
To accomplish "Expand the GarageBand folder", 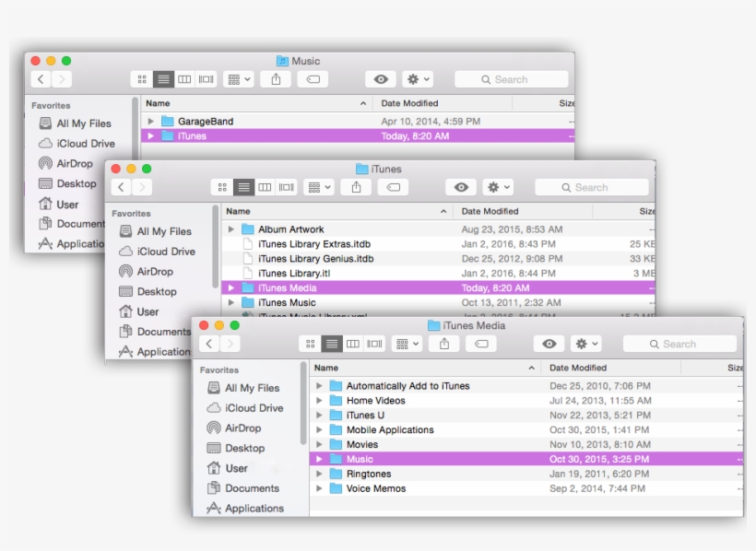I will click(150, 121).
